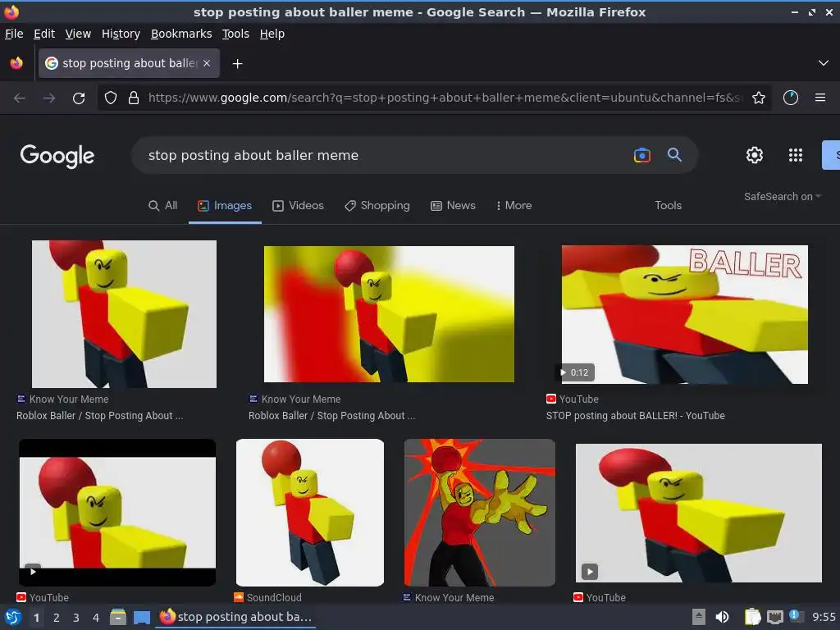Open the BALLER YouTube video thumbnail
Image resolution: width=840 pixels, height=630 pixels.
click(x=685, y=314)
